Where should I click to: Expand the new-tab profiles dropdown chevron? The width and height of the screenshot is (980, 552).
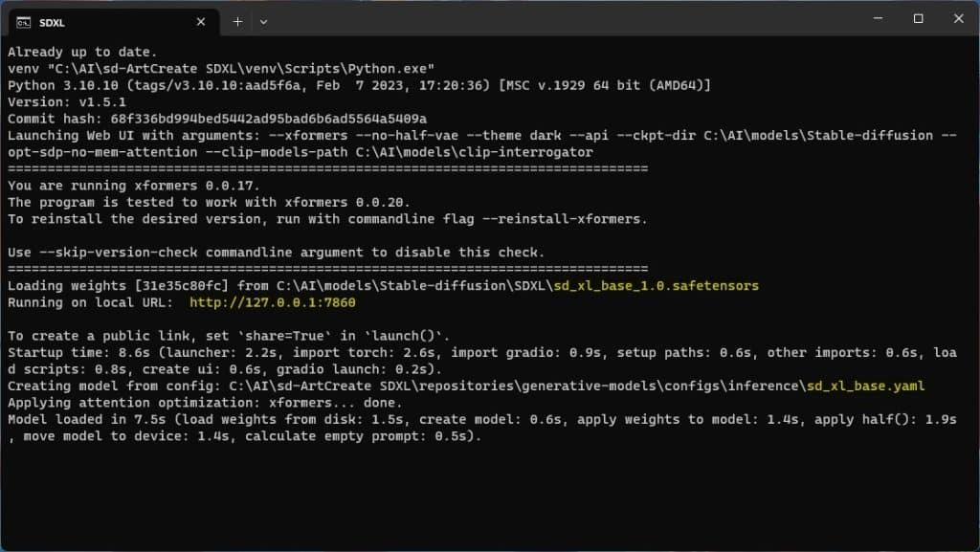pos(264,22)
